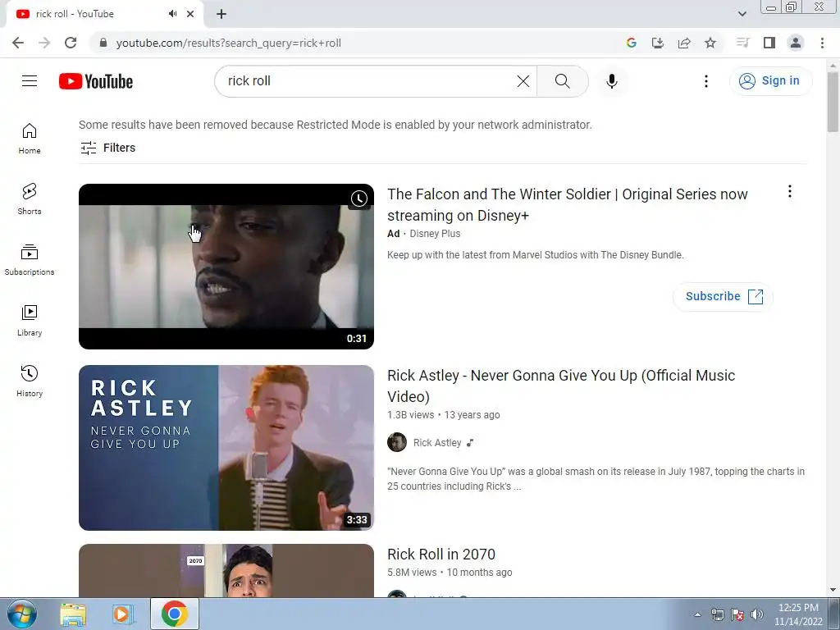
Task: Click the Disney Plus Subscribe button
Action: 724,296
